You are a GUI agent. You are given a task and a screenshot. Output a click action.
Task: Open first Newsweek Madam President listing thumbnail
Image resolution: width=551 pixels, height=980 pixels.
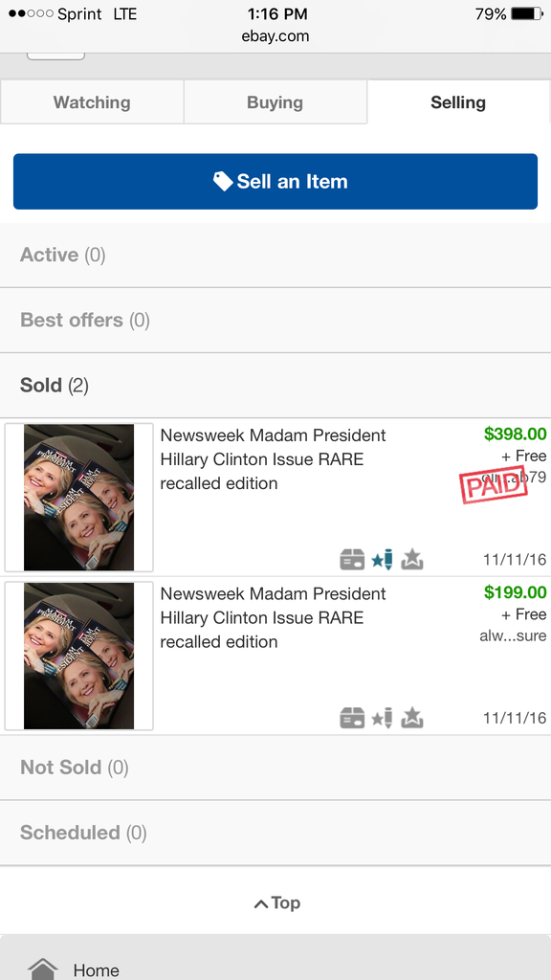[78, 498]
